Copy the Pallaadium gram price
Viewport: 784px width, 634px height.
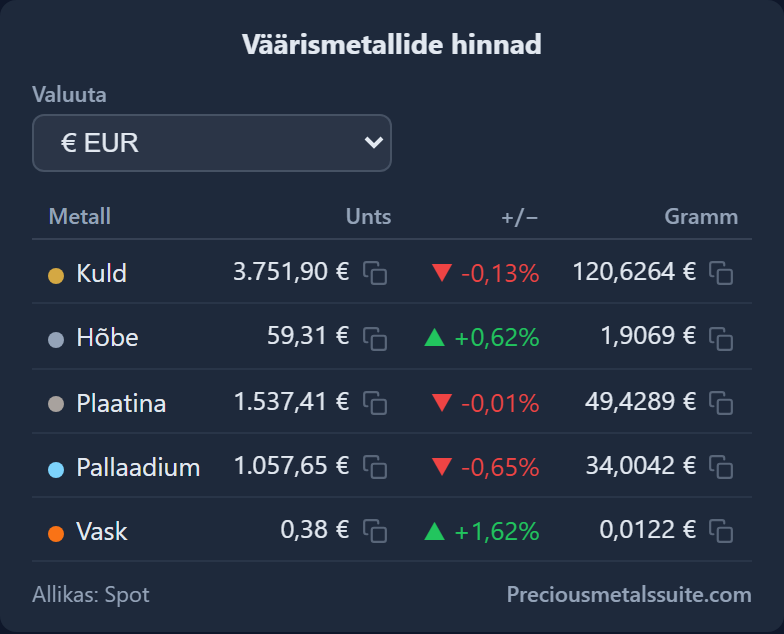pos(721,467)
